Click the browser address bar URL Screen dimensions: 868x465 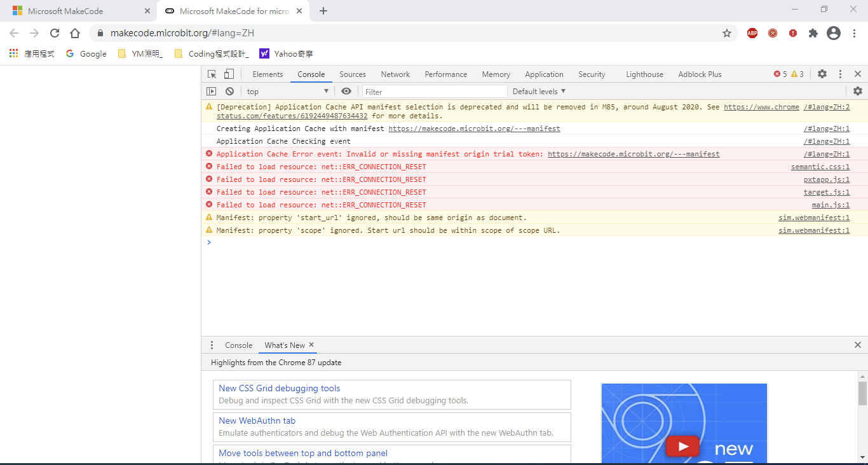click(182, 33)
